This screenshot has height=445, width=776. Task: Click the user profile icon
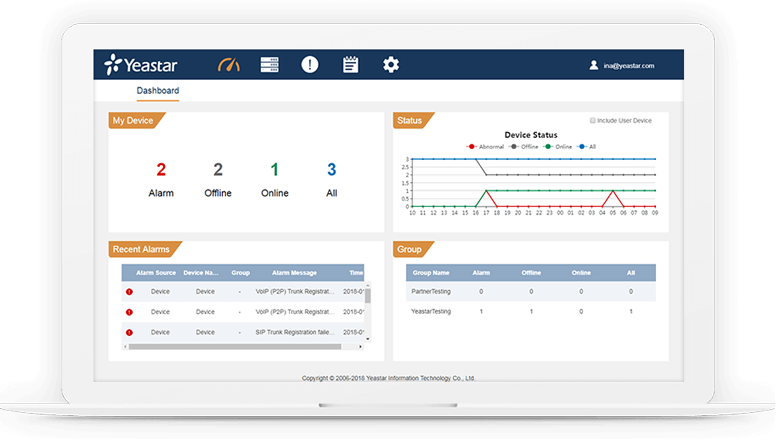coord(594,66)
